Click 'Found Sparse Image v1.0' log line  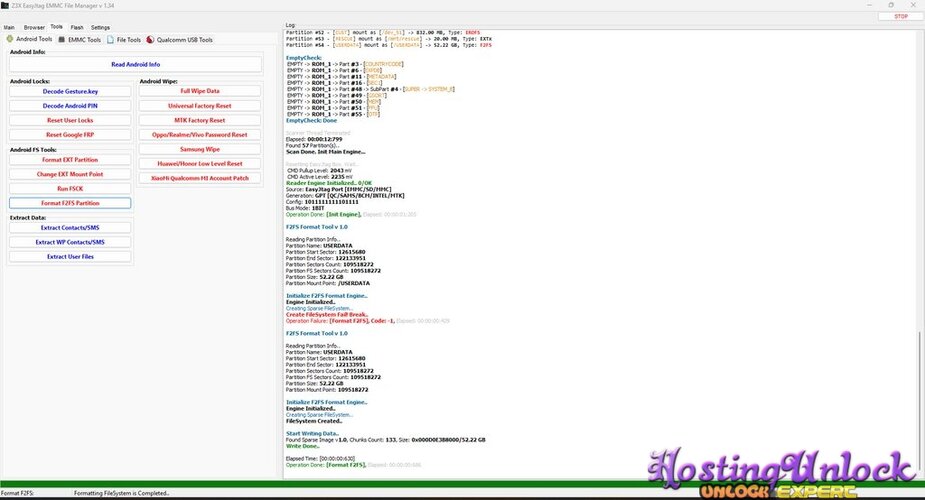coord(386,440)
